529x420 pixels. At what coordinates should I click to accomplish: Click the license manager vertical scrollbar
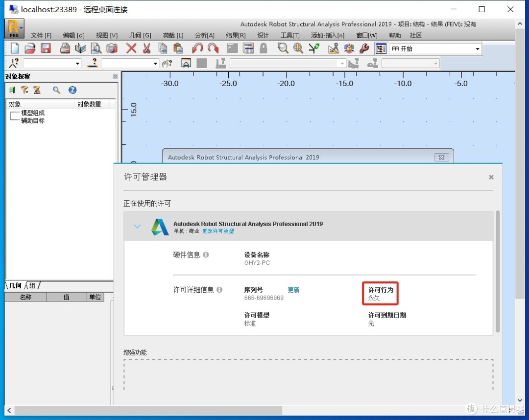pos(498,271)
